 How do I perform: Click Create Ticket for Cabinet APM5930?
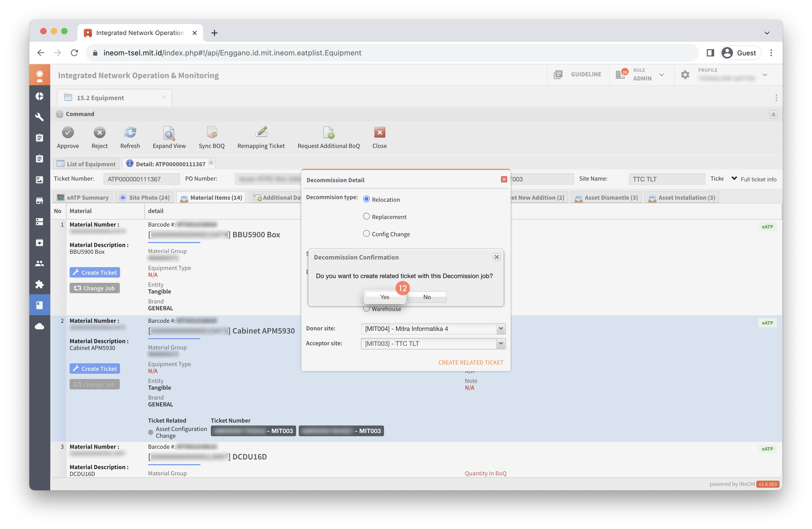[x=94, y=369]
